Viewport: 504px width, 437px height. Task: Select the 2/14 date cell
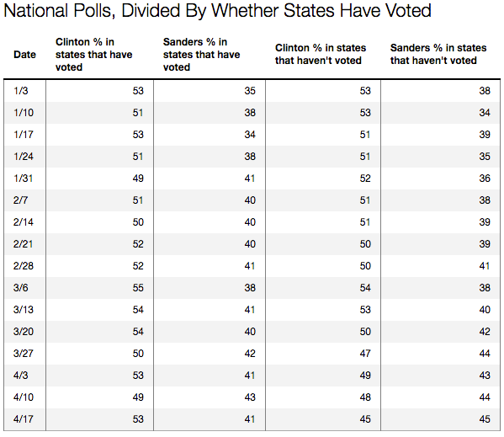(24, 222)
